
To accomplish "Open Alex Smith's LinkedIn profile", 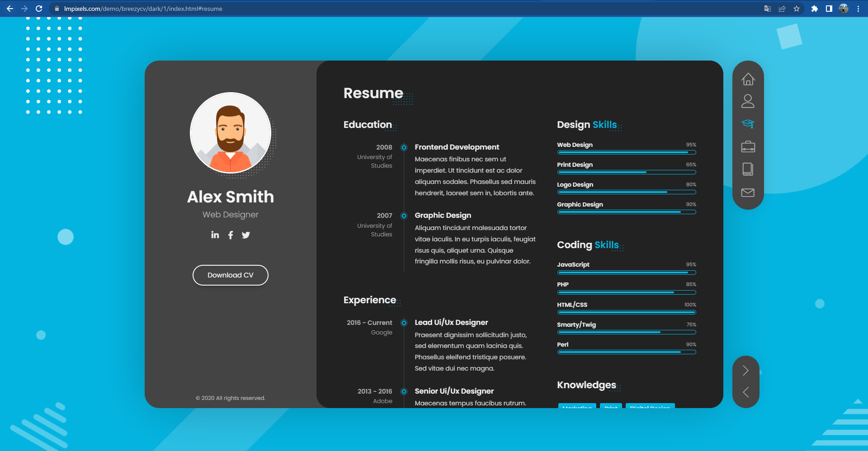I will coord(215,235).
